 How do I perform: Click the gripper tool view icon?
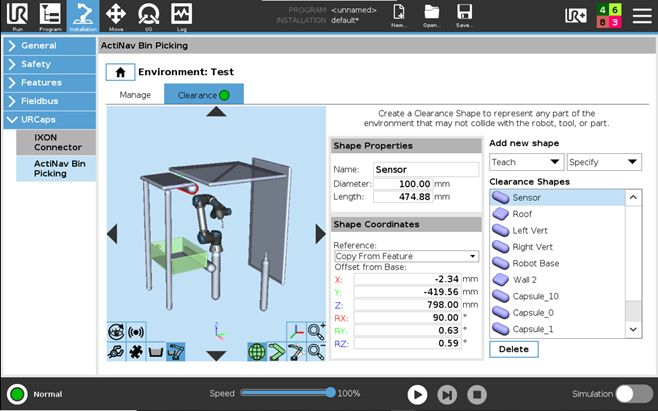tap(116, 351)
